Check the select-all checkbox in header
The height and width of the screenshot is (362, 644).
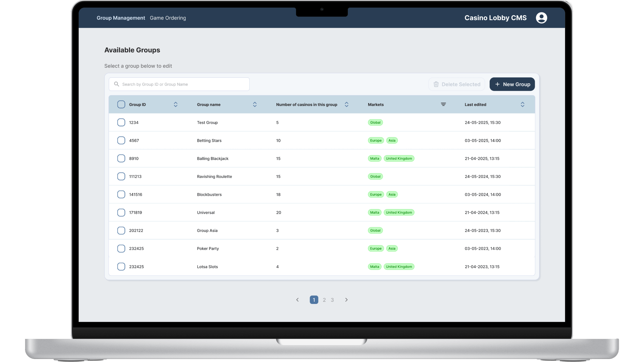point(121,104)
